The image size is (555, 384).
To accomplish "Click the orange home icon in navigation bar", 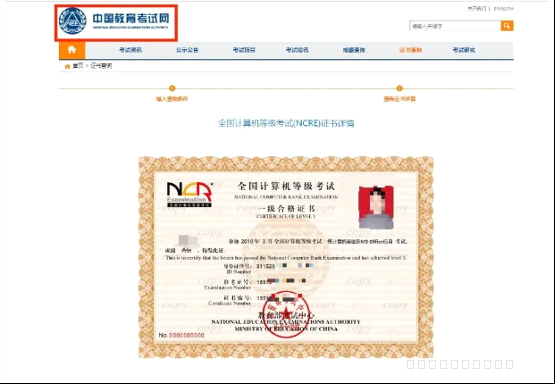I will [72, 50].
